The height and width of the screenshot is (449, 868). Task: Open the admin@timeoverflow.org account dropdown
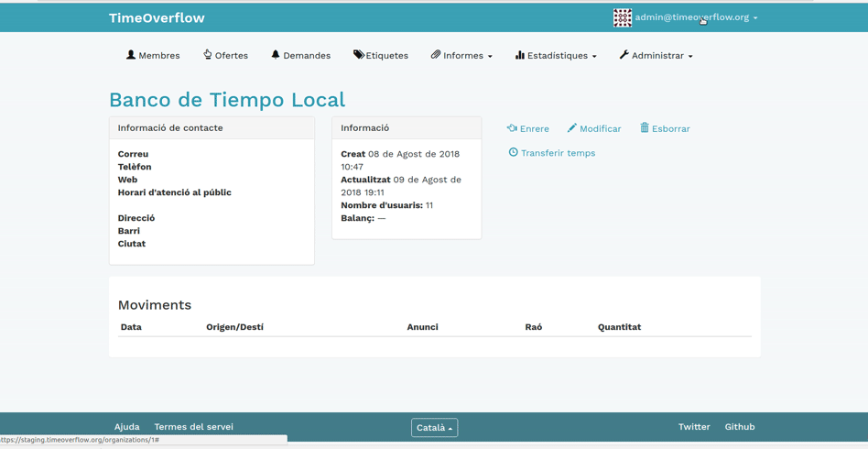[696, 17]
